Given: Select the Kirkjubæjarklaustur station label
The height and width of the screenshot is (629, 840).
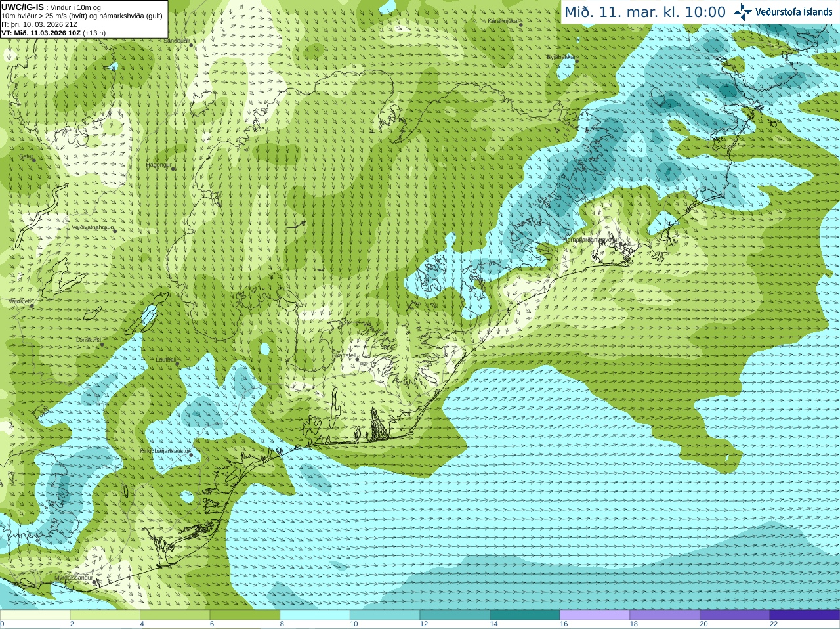Looking at the screenshot, I should pyautogui.click(x=165, y=451).
